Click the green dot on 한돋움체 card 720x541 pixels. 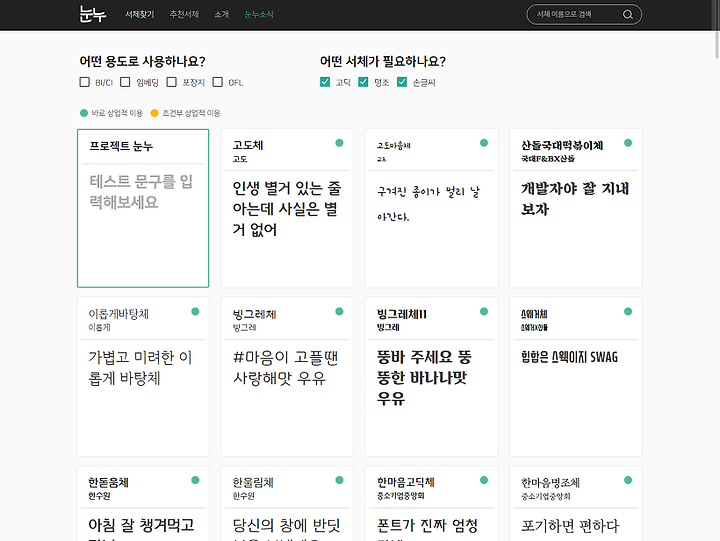195,480
